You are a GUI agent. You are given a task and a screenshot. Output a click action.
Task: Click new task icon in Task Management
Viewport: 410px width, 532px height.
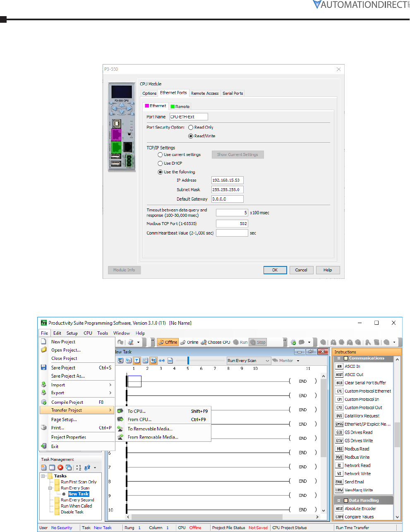click(x=44, y=467)
